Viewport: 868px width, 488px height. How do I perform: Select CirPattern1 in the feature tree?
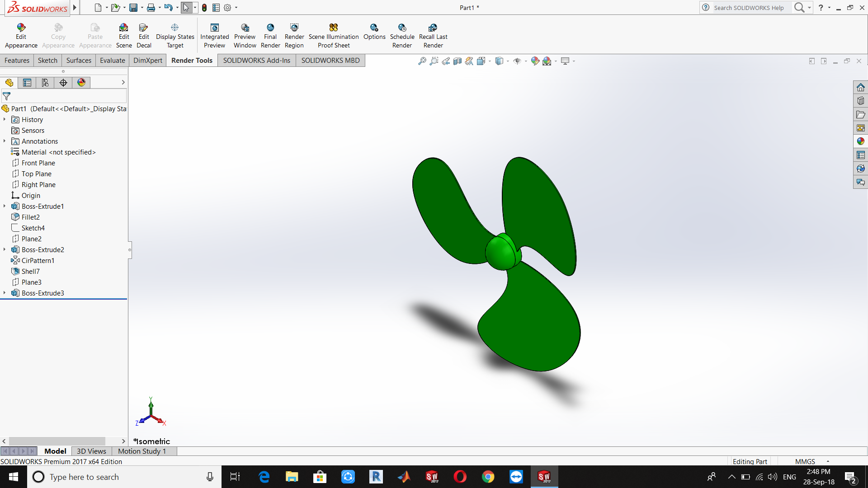(38, 261)
